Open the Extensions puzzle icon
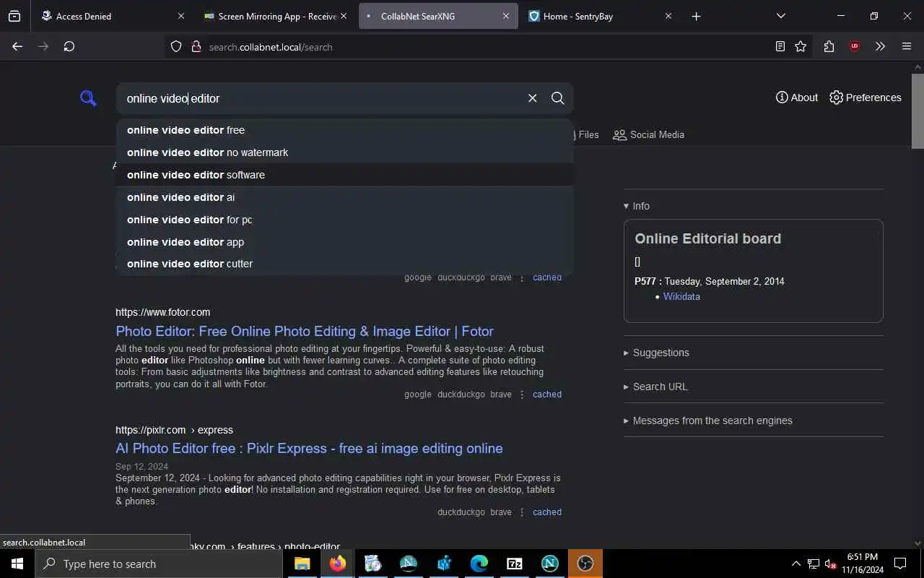This screenshot has width=924, height=578. 829,46
